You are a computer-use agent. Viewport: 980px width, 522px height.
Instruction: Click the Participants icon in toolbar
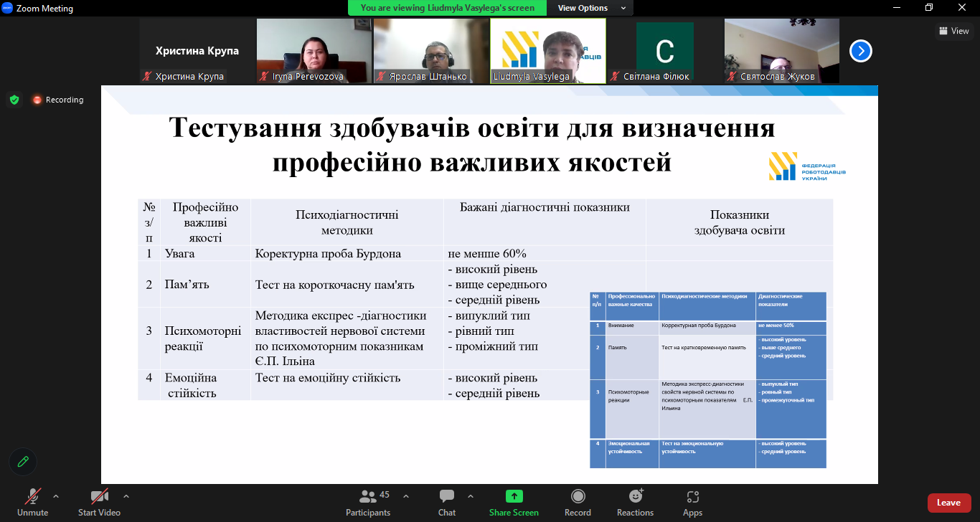[x=369, y=497]
